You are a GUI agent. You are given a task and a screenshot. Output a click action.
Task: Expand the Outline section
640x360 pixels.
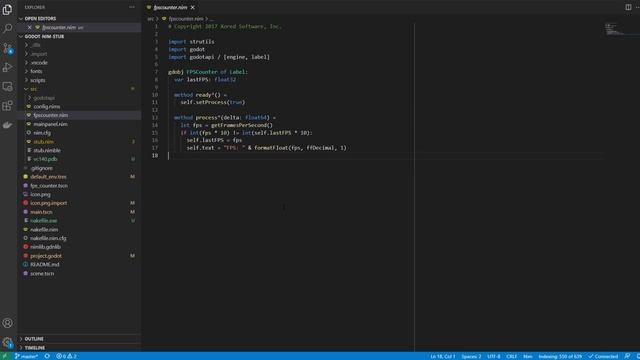click(x=34, y=339)
